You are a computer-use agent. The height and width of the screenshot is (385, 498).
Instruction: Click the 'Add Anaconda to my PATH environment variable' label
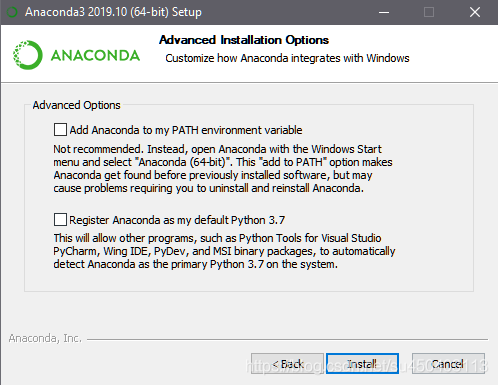[186, 130]
